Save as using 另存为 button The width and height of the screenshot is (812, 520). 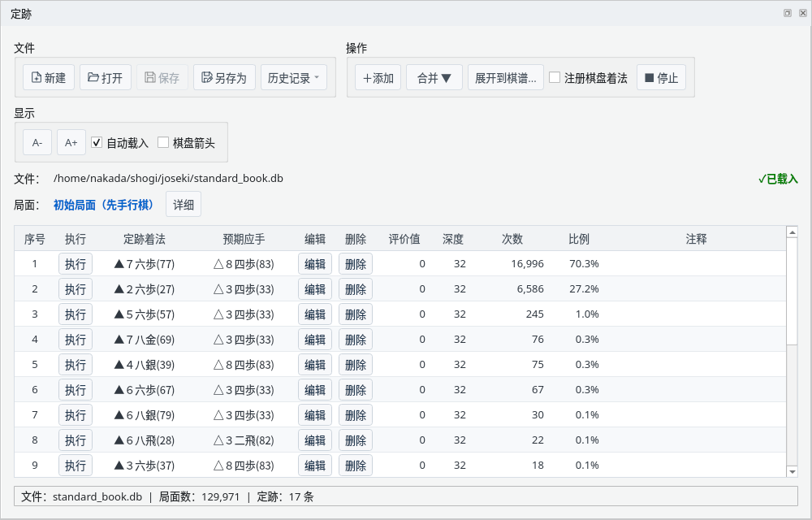(x=224, y=78)
